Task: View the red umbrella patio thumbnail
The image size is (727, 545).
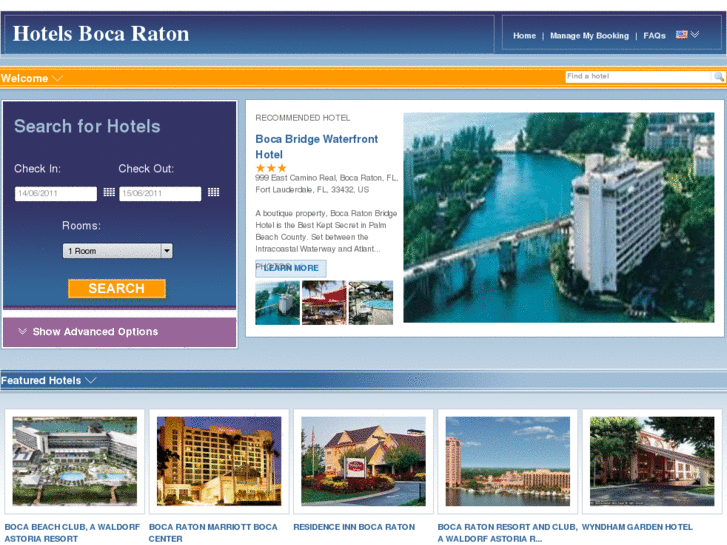Action: (x=324, y=302)
